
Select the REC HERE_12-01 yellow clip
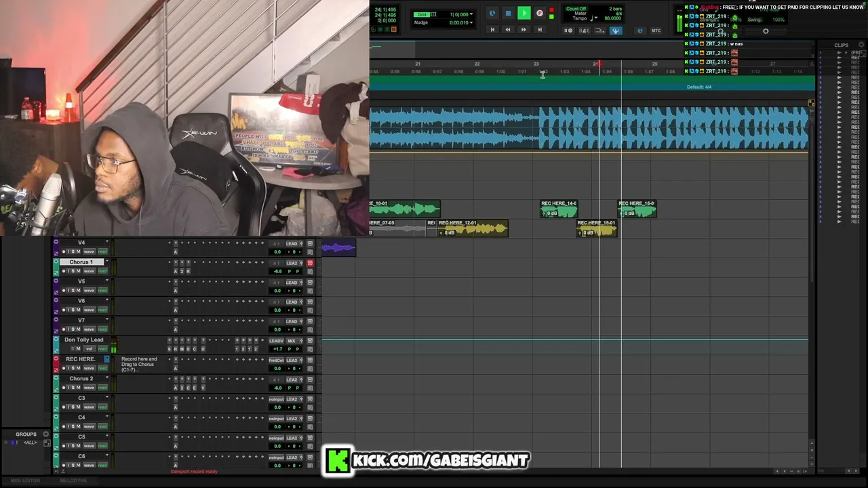473,228
